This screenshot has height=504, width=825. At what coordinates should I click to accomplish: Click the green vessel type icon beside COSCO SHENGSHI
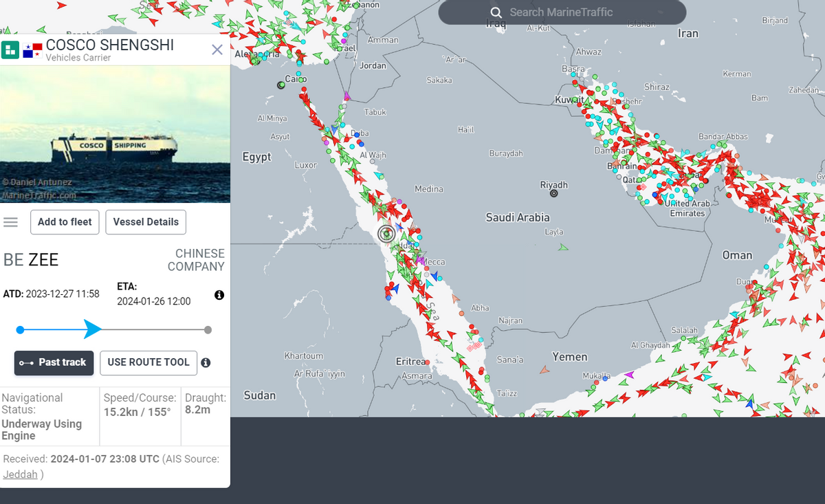(x=10, y=50)
